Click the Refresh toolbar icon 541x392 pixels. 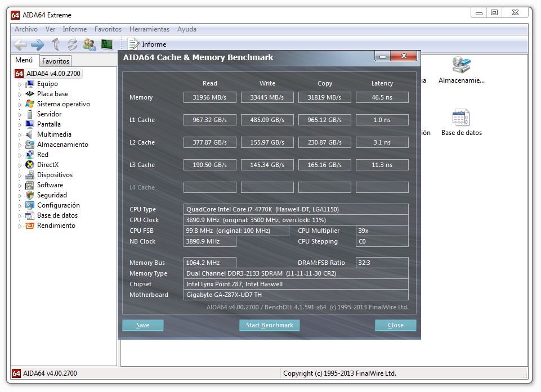click(x=73, y=44)
